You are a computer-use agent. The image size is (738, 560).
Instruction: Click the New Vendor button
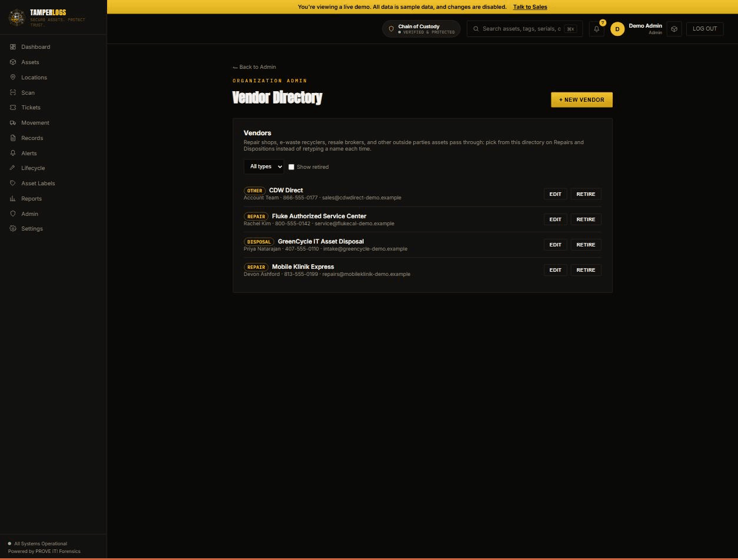581,100
